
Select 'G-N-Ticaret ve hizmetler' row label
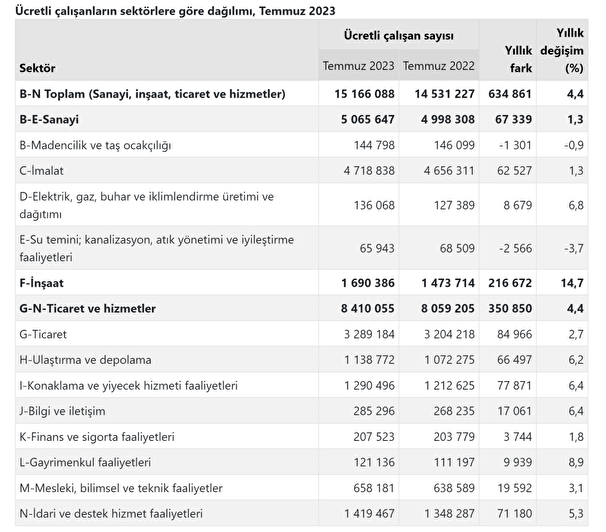87,308
